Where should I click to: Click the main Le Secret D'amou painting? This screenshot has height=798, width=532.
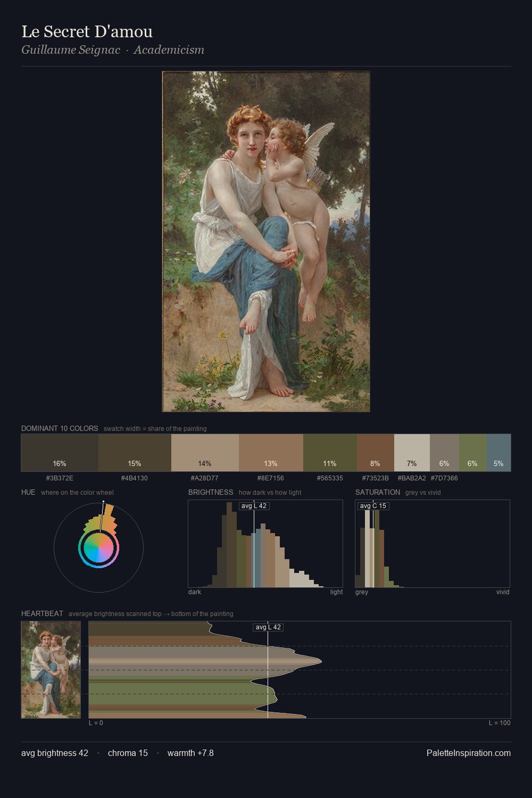(266, 242)
